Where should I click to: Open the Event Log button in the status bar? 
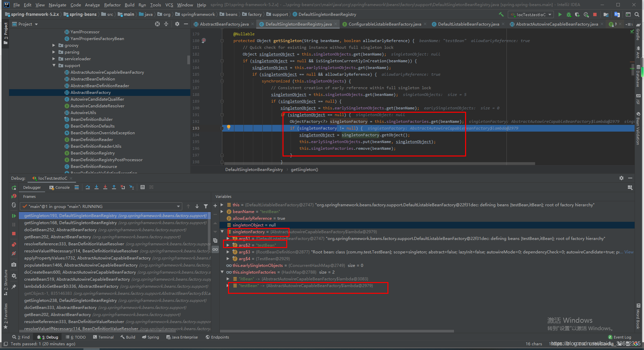(x=619, y=337)
